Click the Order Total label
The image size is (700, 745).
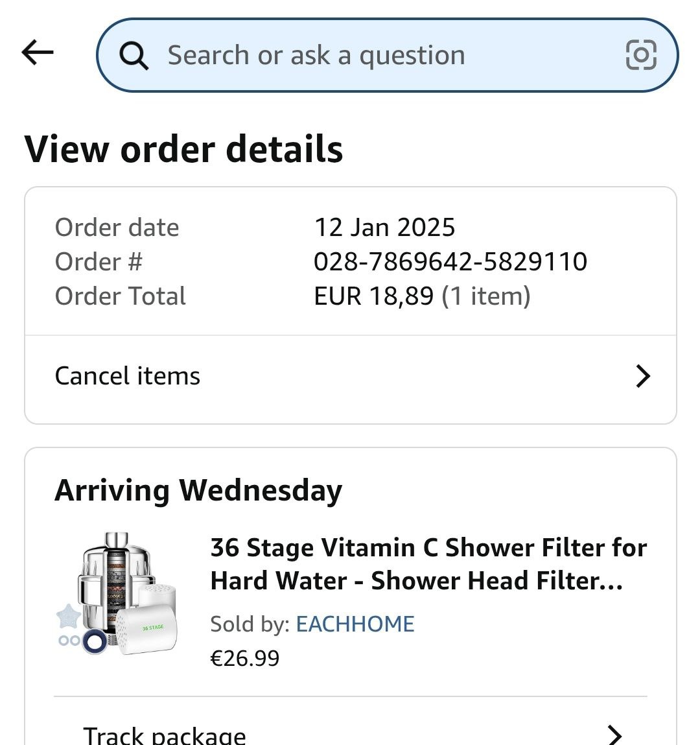pos(121,296)
